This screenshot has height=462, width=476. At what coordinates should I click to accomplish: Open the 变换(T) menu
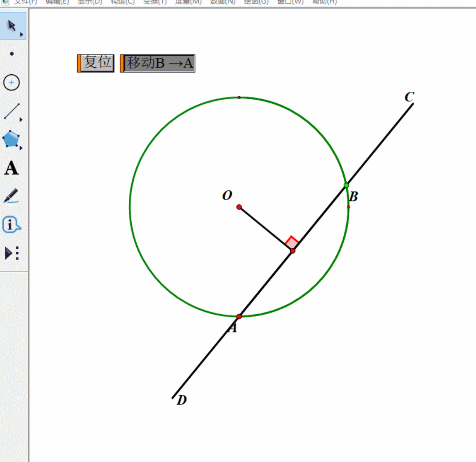coord(155,2)
